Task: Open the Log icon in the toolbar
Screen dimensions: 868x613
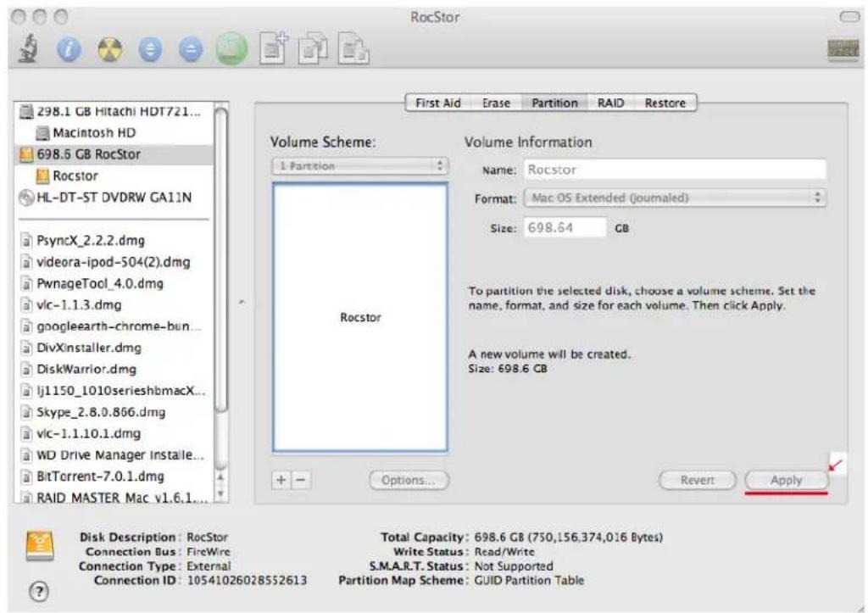Action: pyautogui.click(x=842, y=50)
